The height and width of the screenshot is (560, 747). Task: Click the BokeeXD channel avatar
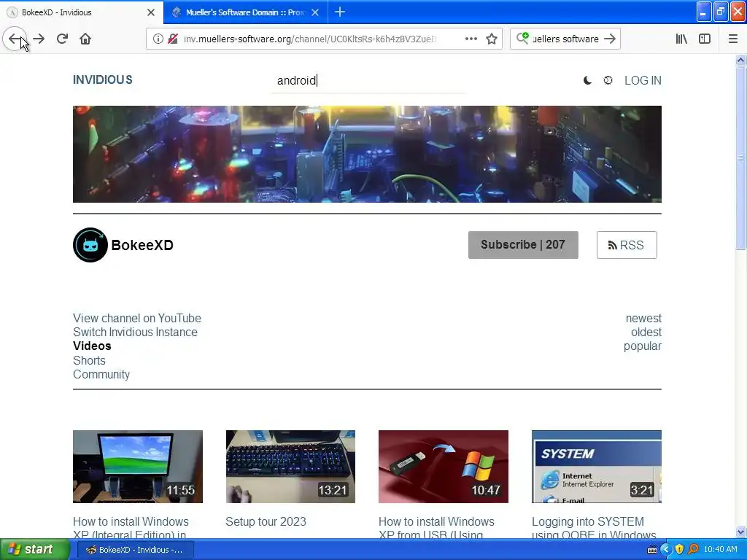point(90,245)
